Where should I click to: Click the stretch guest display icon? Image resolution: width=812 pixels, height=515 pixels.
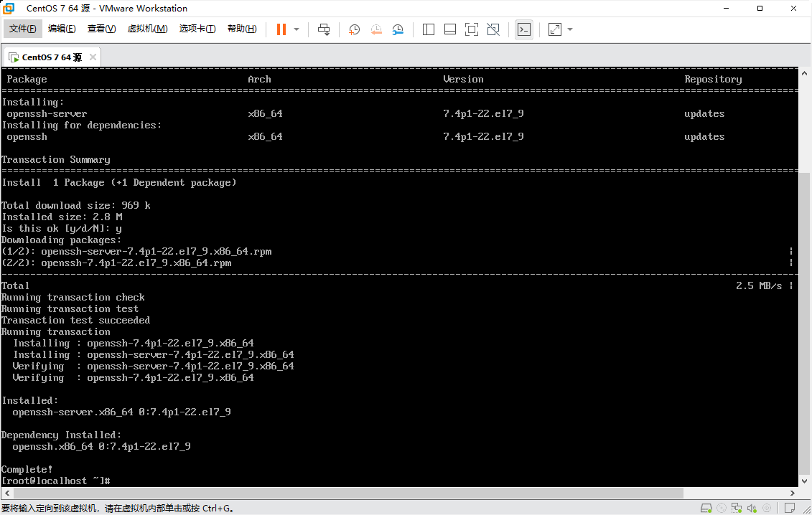(x=555, y=29)
